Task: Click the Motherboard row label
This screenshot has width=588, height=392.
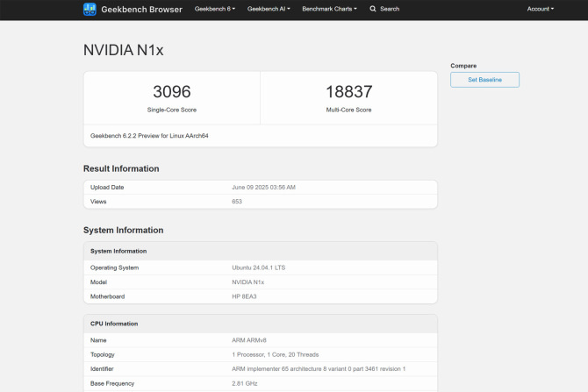Action: [107, 296]
